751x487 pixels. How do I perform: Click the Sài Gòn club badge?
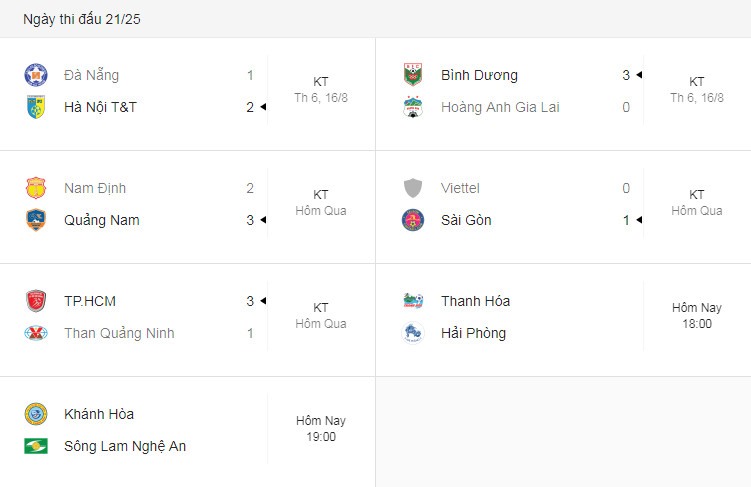click(x=412, y=220)
